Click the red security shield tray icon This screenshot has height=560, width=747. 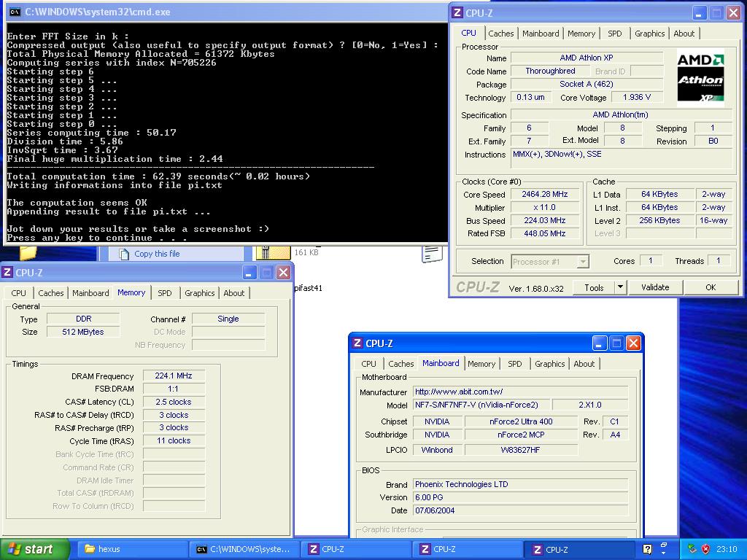tap(705, 549)
